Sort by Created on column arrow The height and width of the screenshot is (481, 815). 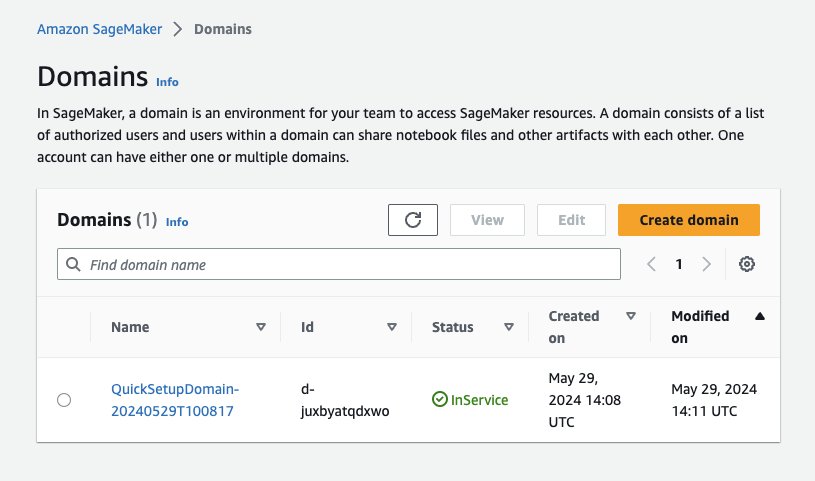pyautogui.click(x=631, y=316)
